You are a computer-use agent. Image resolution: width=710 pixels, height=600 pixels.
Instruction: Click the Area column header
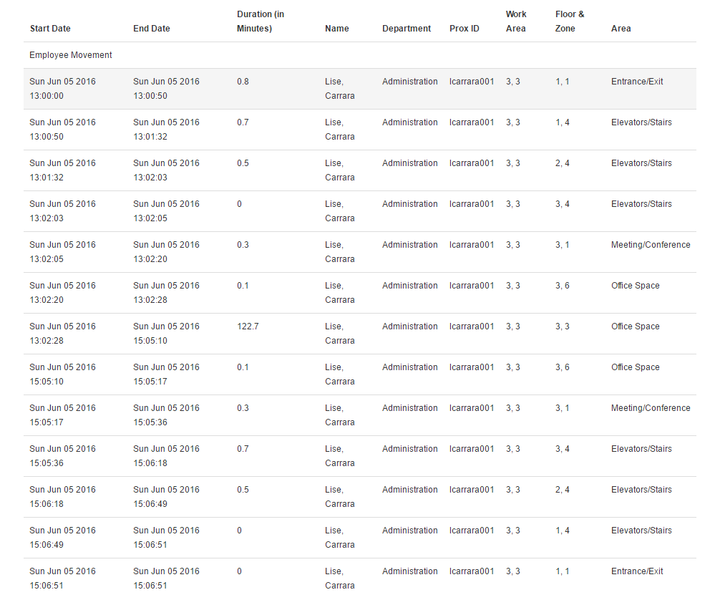click(621, 29)
